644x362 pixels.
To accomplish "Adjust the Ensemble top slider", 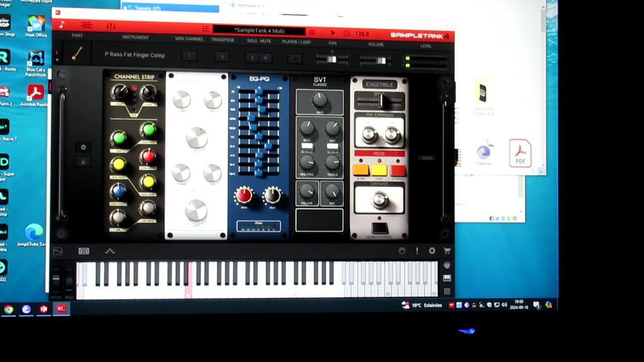I will point(380,101).
